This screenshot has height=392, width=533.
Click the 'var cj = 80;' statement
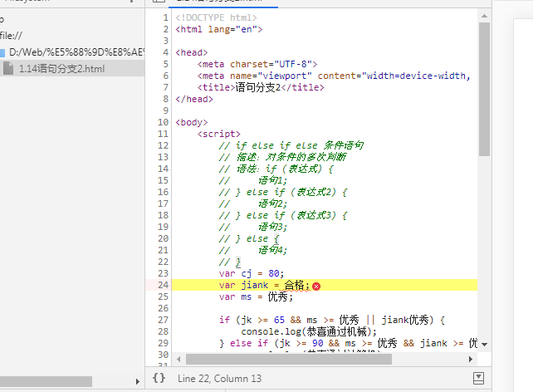[x=252, y=273]
